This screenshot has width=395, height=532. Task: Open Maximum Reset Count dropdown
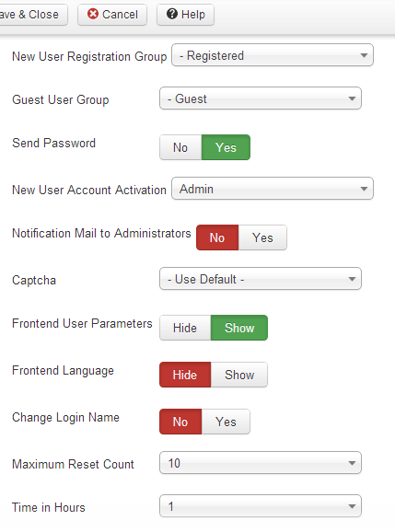261,463
